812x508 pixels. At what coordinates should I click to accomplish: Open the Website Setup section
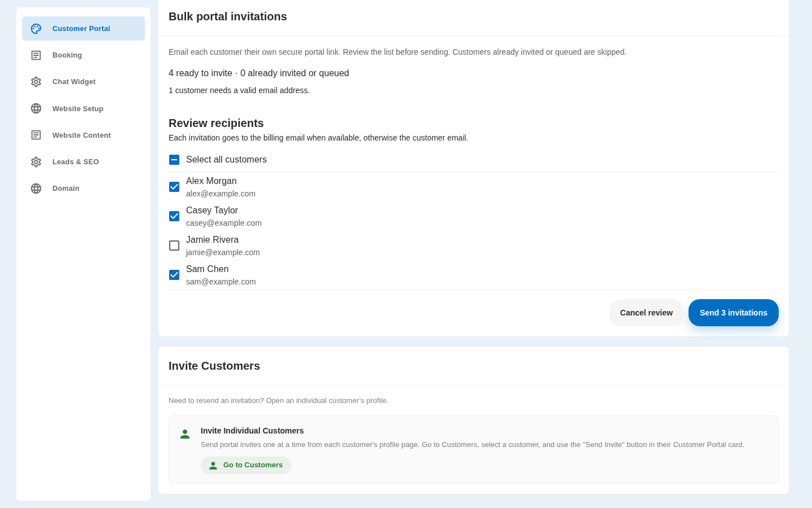click(83, 108)
